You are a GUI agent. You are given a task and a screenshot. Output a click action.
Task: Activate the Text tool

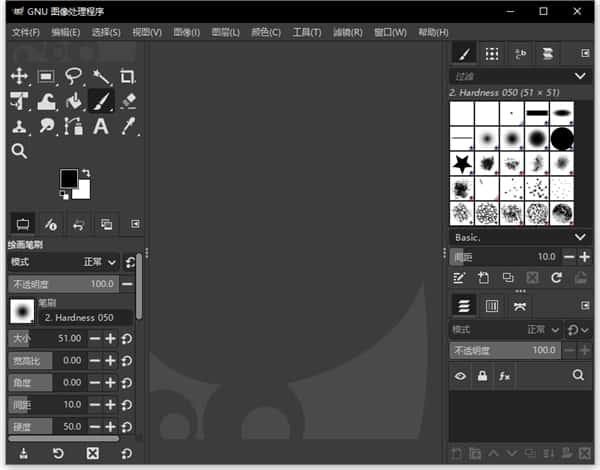point(101,126)
